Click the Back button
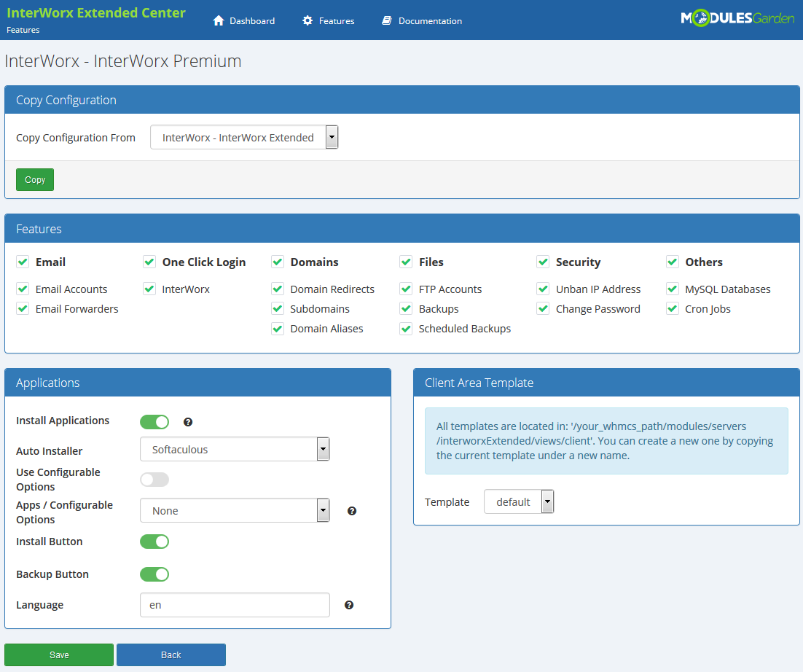 pyautogui.click(x=171, y=655)
